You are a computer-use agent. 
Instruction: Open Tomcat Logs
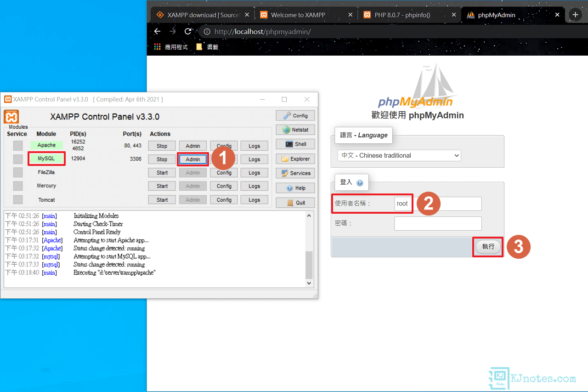tap(254, 200)
